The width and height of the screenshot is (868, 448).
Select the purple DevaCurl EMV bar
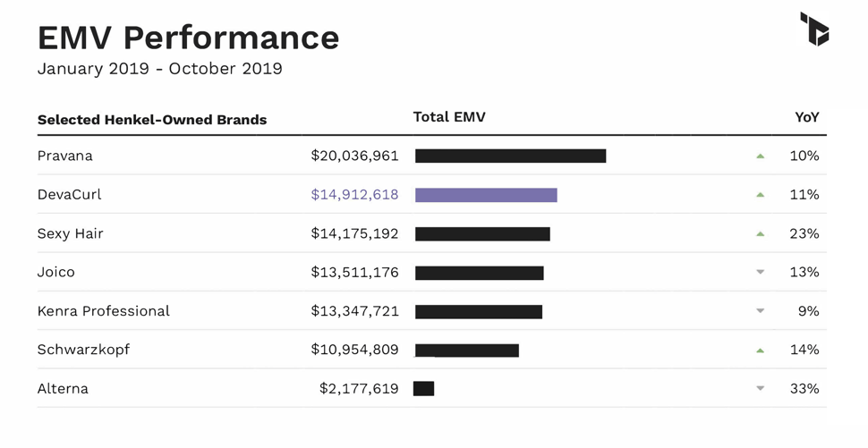pyautogui.click(x=486, y=195)
